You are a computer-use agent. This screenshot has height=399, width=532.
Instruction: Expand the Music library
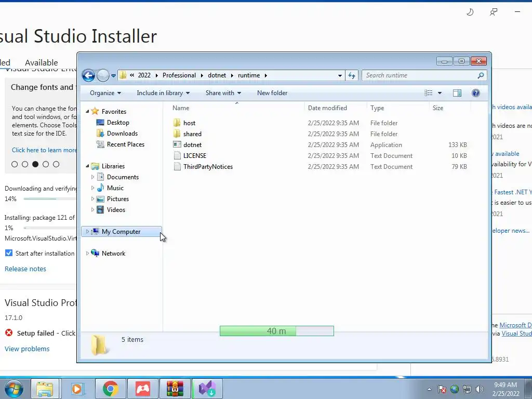92,188
